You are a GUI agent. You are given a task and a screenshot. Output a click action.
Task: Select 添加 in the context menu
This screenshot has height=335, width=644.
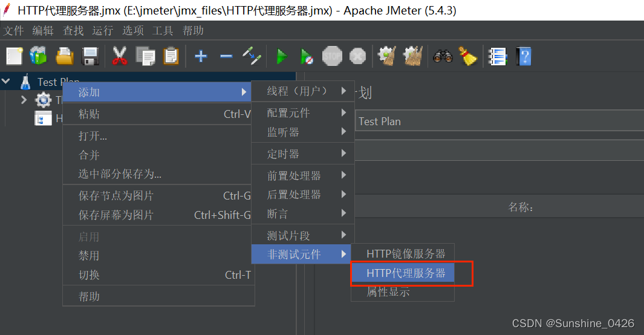click(x=157, y=92)
